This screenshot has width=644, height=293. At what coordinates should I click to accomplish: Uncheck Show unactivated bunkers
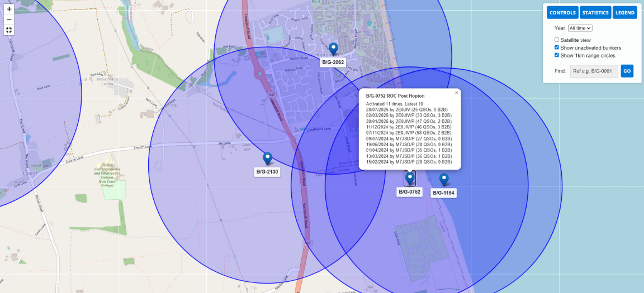pos(557,47)
